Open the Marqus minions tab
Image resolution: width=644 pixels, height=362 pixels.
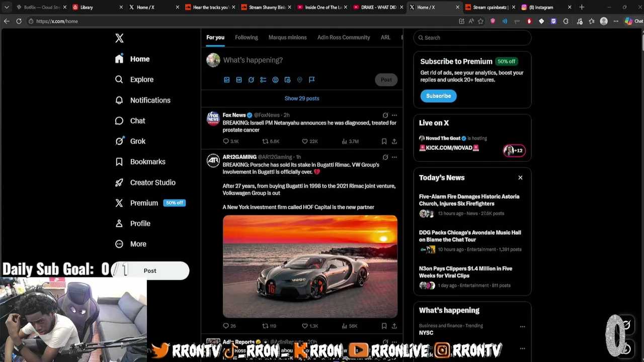[287, 37]
